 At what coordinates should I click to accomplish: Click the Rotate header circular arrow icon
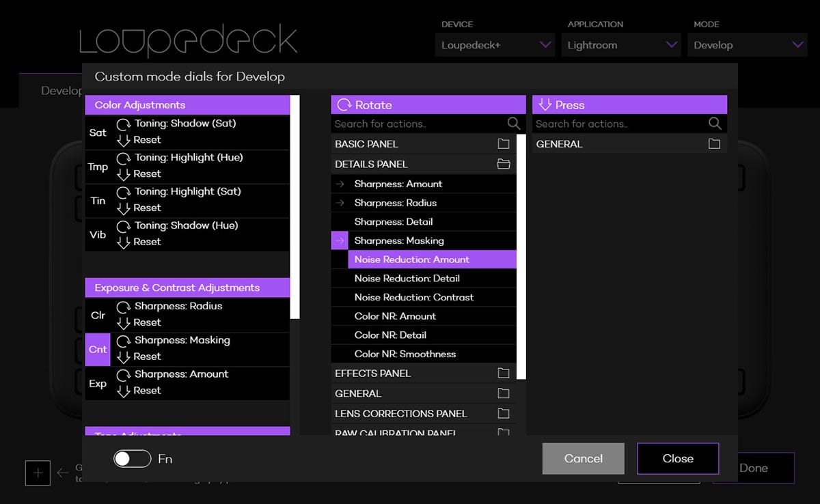pos(344,104)
